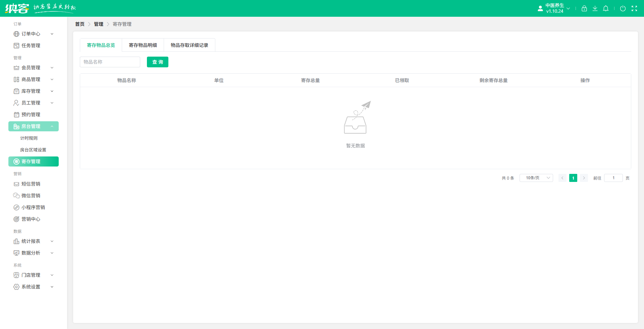Click the 小程序营销 icon
The width and height of the screenshot is (644, 329).
pos(16,207)
